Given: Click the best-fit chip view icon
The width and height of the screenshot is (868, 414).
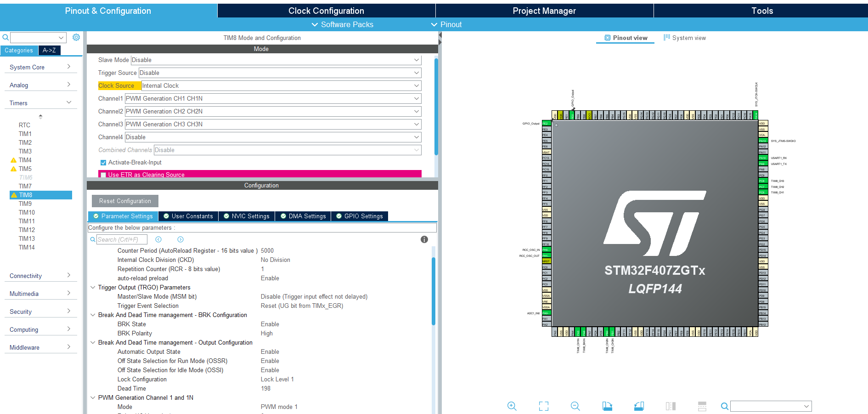Looking at the screenshot, I should tap(543, 406).
